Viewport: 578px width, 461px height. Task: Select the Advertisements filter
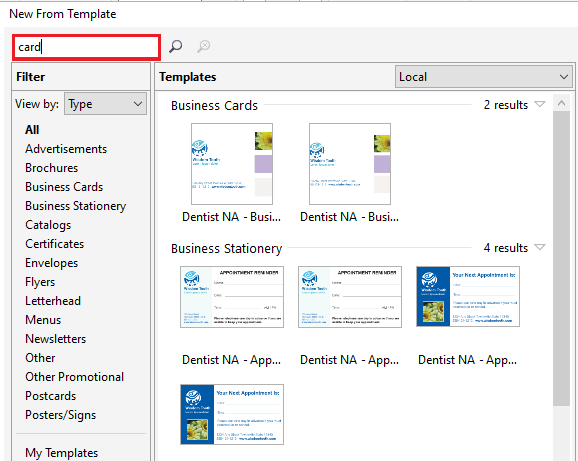66,149
